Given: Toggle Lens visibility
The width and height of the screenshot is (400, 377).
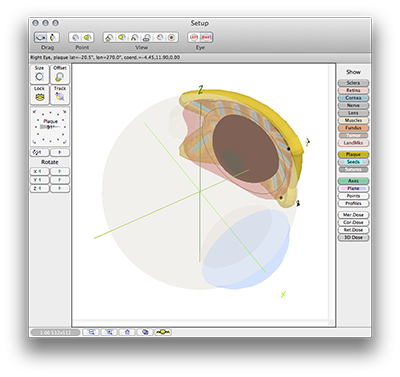Looking at the screenshot, I should click(x=353, y=113).
